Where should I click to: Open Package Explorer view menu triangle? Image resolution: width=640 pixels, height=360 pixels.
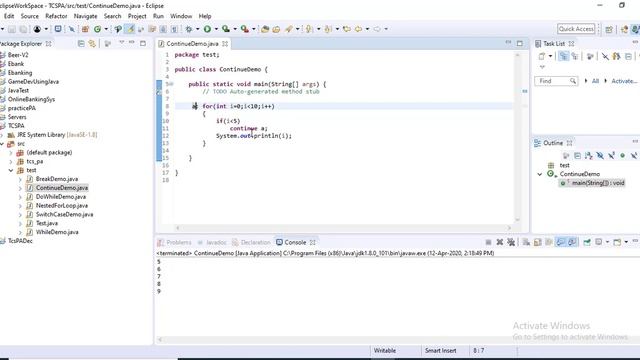[122, 42]
